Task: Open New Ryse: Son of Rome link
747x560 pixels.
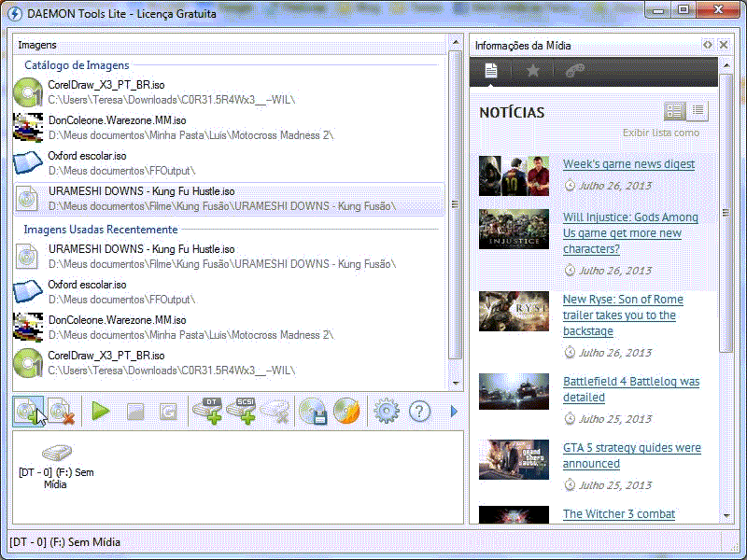Action: (623, 315)
